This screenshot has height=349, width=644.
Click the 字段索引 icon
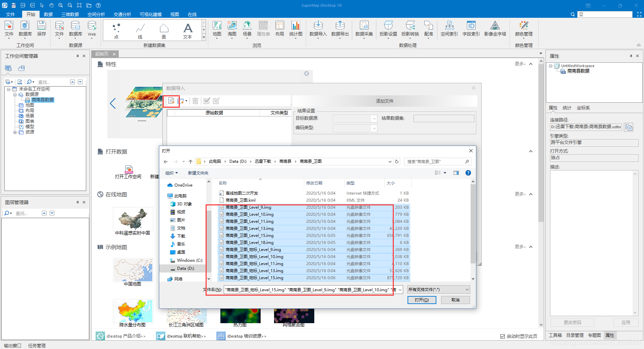(471, 28)
